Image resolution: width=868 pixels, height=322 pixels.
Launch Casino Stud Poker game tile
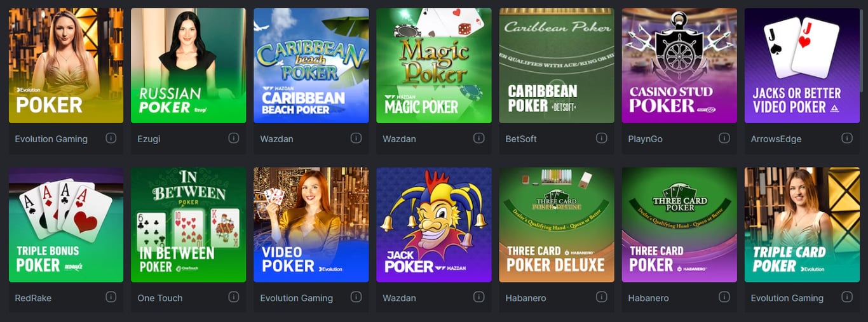point(679,65)
